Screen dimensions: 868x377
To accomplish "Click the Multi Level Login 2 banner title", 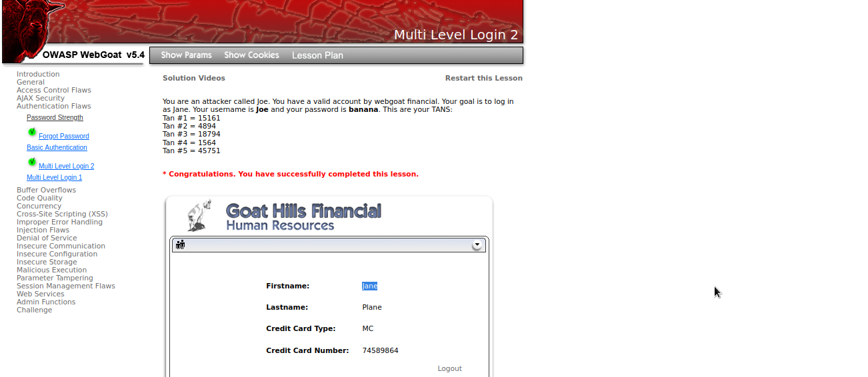I will [456, 35].
